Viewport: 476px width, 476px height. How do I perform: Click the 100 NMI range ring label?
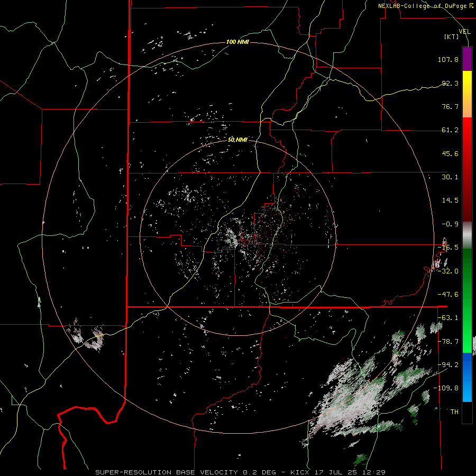(237, 42)
